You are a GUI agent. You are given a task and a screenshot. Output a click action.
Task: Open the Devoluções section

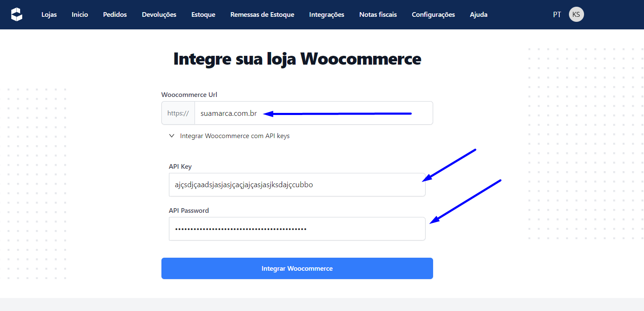[159, 14]
